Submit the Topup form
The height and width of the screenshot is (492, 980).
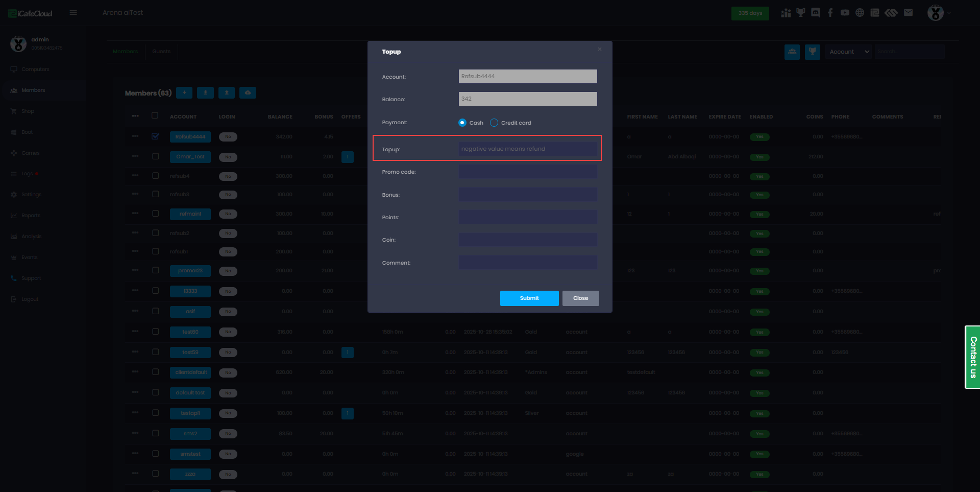tap(529, 298)
